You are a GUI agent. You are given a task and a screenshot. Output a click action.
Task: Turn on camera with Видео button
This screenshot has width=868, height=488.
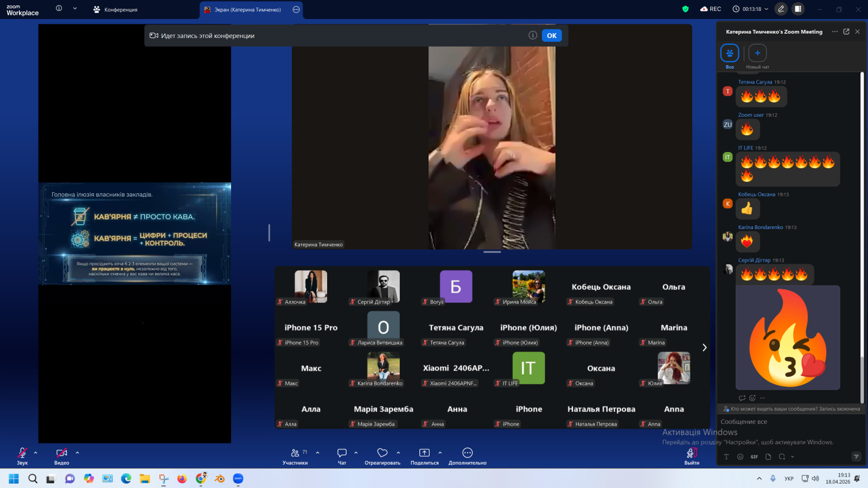pyautogui.click(x=61, y=453)
